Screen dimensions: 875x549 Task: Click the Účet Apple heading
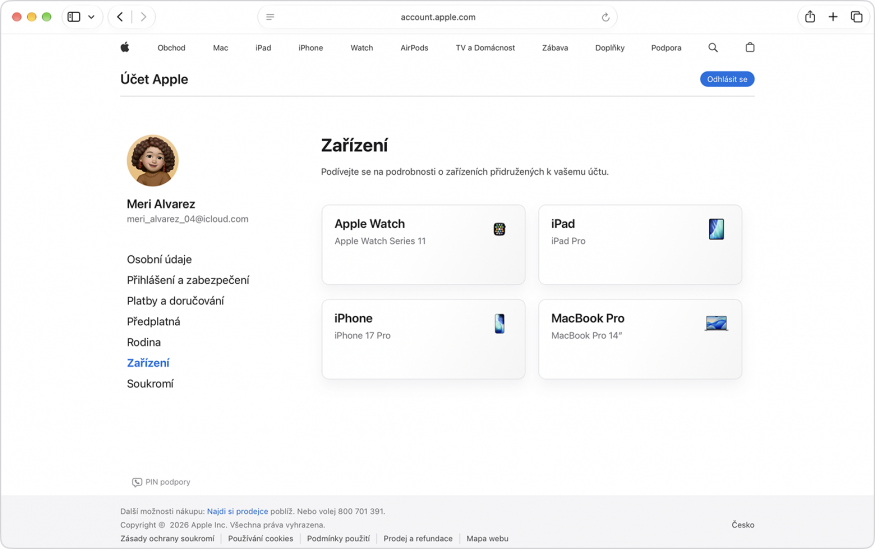[154, 79]
